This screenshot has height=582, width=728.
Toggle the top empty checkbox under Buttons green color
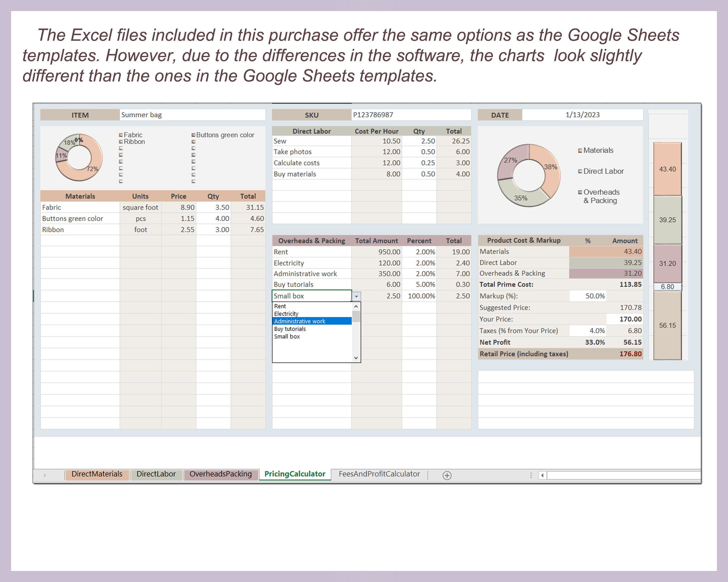(193, 142)
